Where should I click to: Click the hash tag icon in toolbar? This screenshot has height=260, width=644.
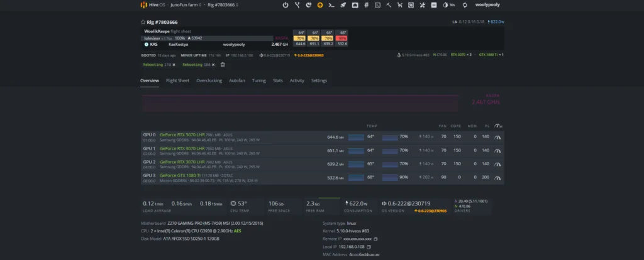[367, 5]
